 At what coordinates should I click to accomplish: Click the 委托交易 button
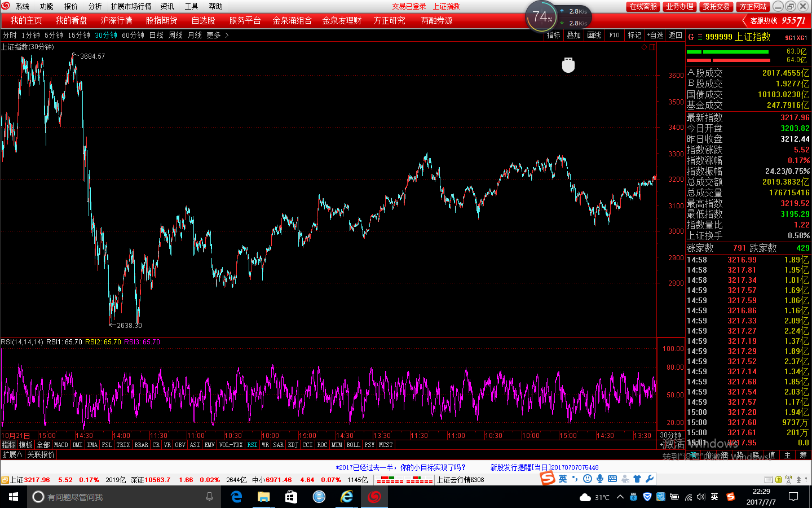tap(716, 6)
